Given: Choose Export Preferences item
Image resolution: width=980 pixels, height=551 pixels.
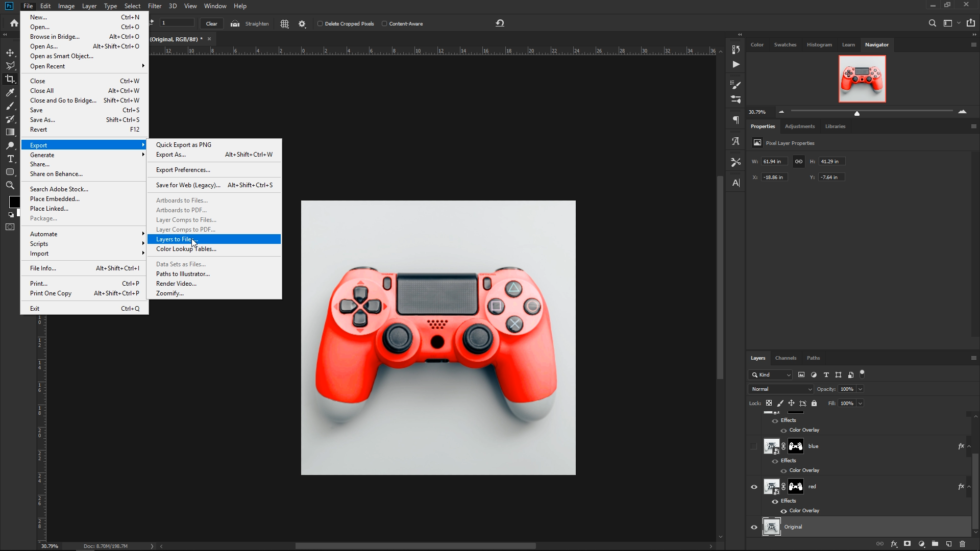Looking at the screenshot, I should [214, 170].
